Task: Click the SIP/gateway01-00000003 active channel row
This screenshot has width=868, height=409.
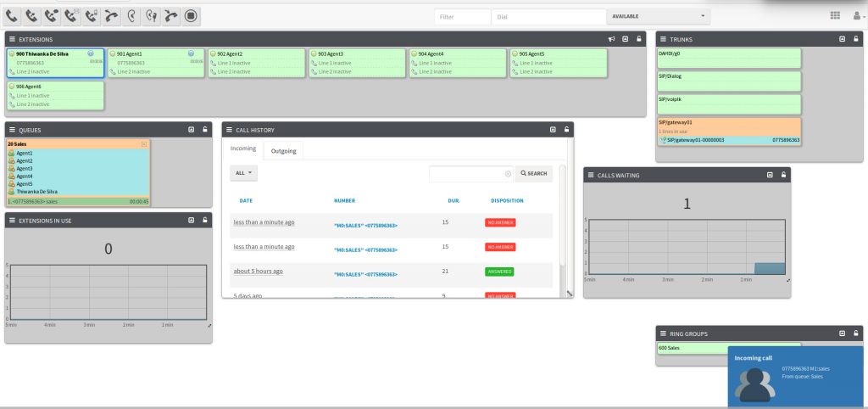Action: tap(729, 140)
